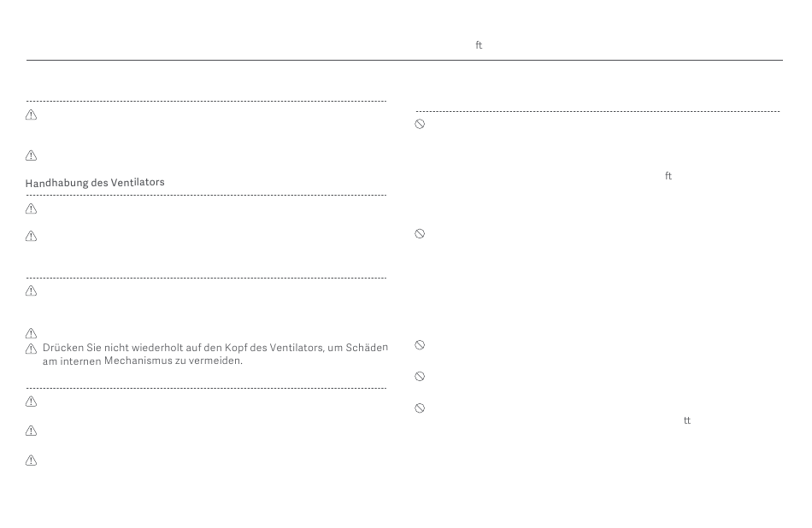Viewport: 812px width, 528px height.
Task: Click the 'tt' fragment near bottom right
Action: 687,420
